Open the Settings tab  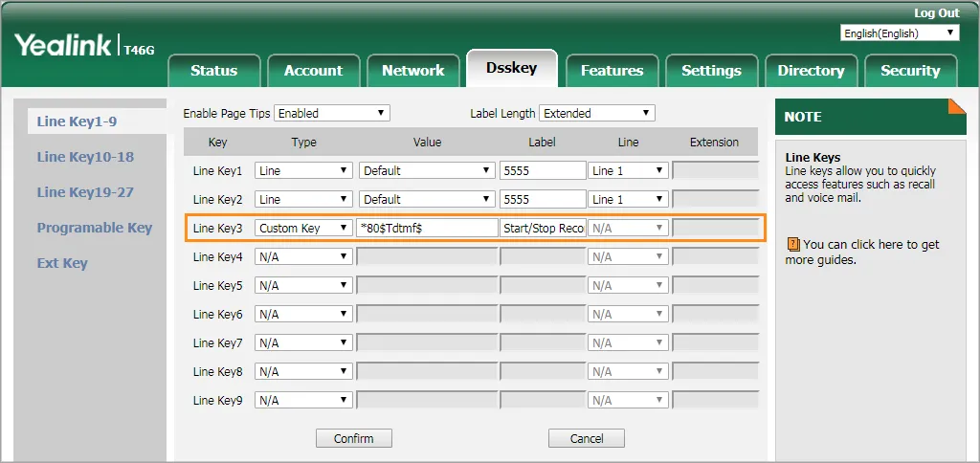coord(711,71)
